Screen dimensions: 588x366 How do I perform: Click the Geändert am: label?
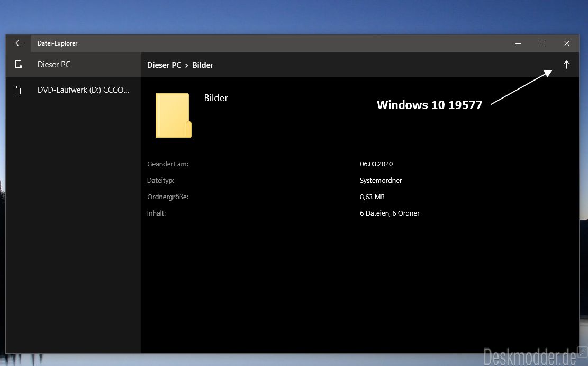tap(168, 164)
